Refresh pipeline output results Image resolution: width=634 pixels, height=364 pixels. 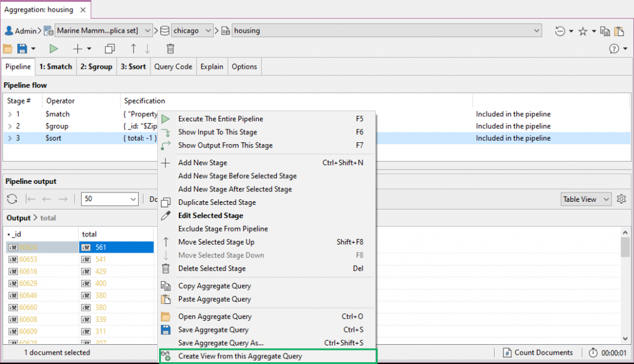click(x=12, y=199)
